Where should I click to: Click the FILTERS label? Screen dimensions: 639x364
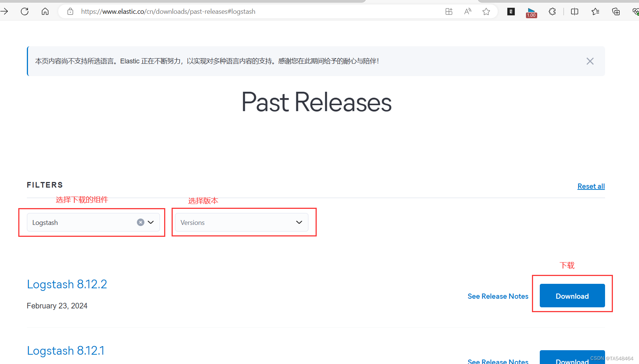(x=45, y=185)
